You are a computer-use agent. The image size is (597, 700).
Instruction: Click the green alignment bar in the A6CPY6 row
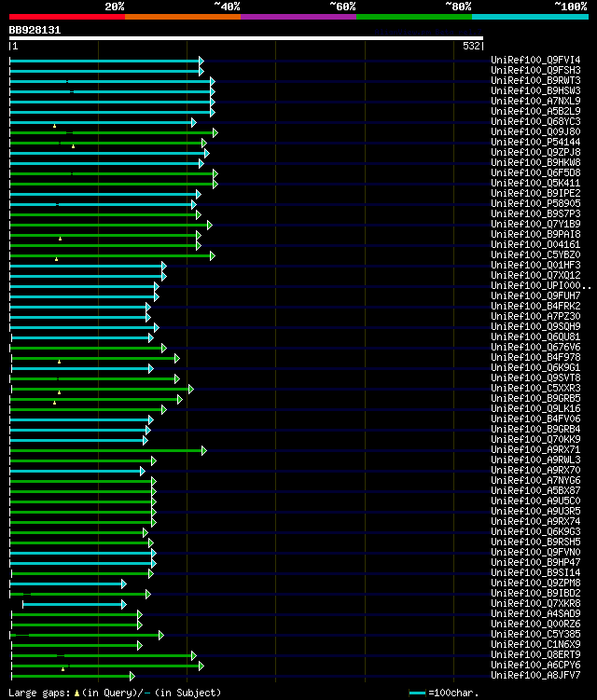pyautogui.click(x=107, y=666)
